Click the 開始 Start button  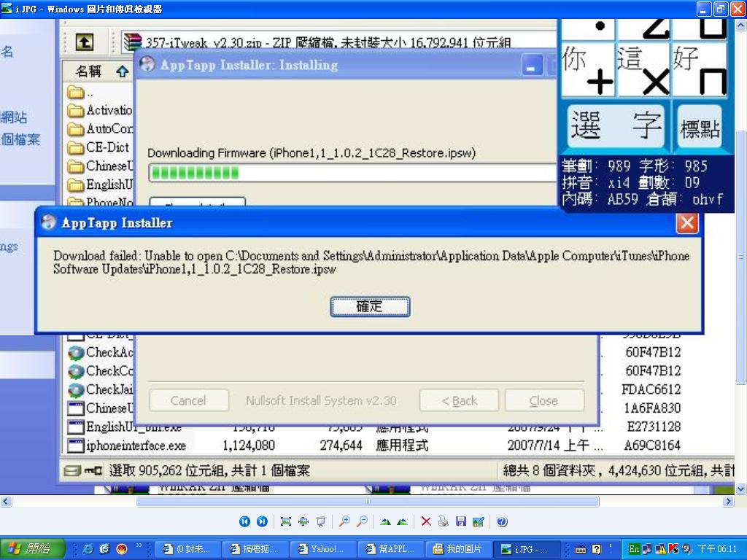pos(33,549)
